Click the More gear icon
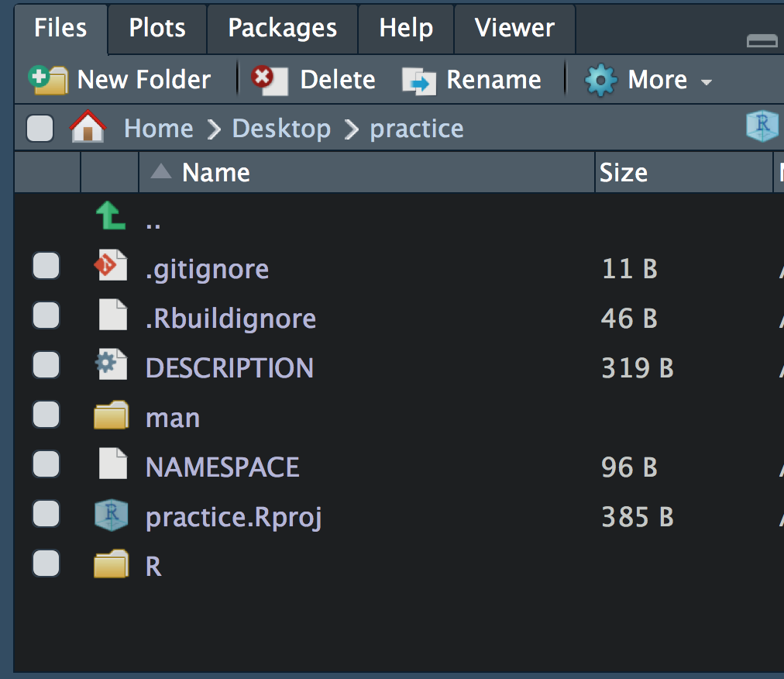 pos(601,80)
